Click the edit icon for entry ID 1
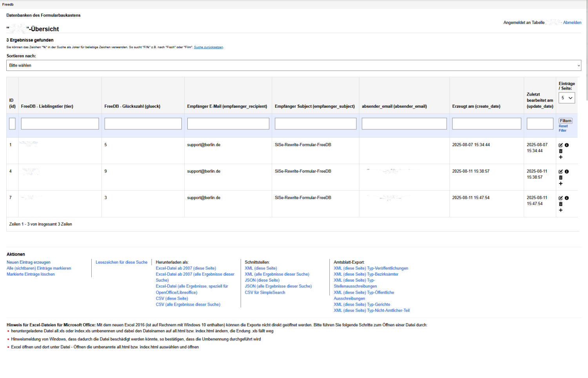Viewport: 588px width, 378px height. point(561,145)
